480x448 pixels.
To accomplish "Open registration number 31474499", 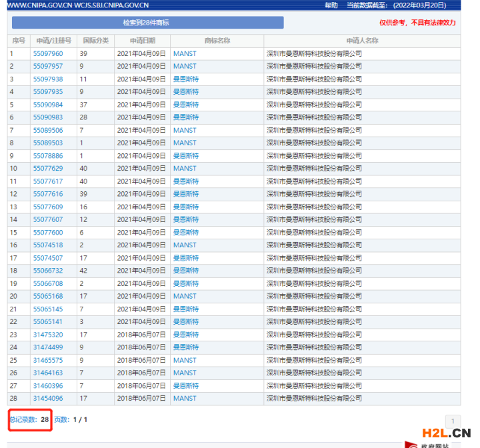I will coord(48,347).
